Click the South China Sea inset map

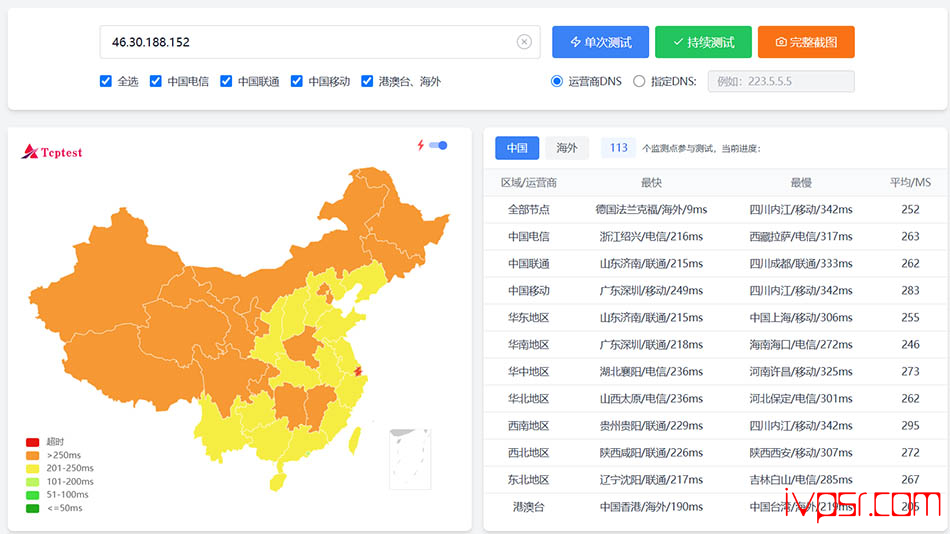tap(410, 459)
